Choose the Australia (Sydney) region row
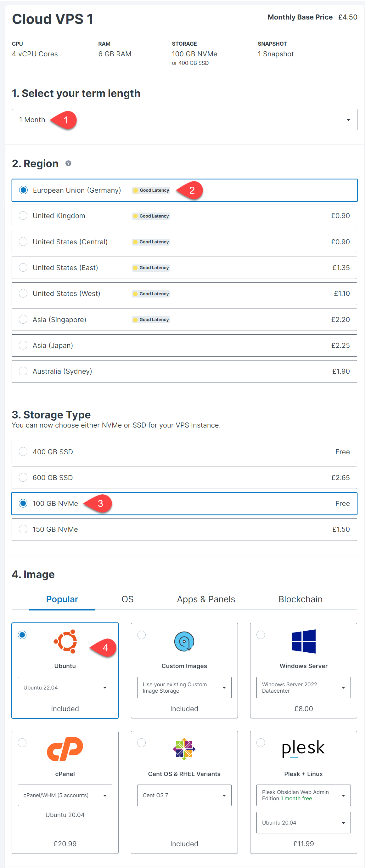Screen dimensions: 365x868 (184, 371)
